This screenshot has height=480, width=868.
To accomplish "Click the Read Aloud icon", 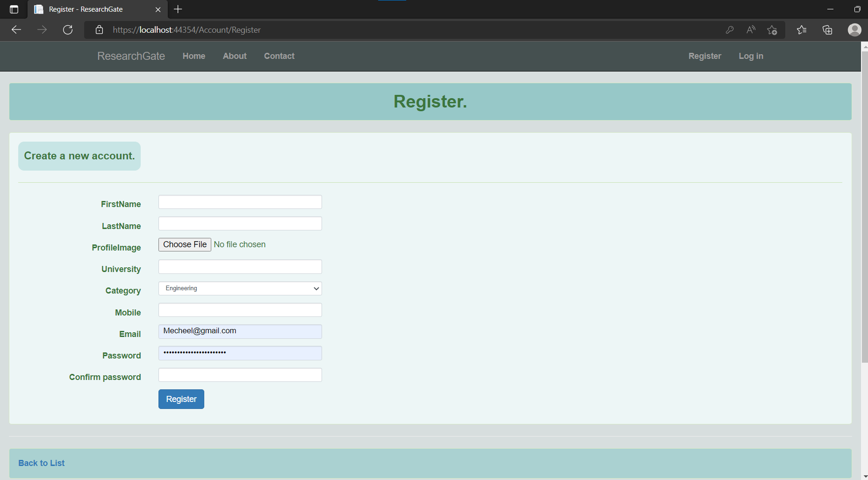I will point(751,29).
